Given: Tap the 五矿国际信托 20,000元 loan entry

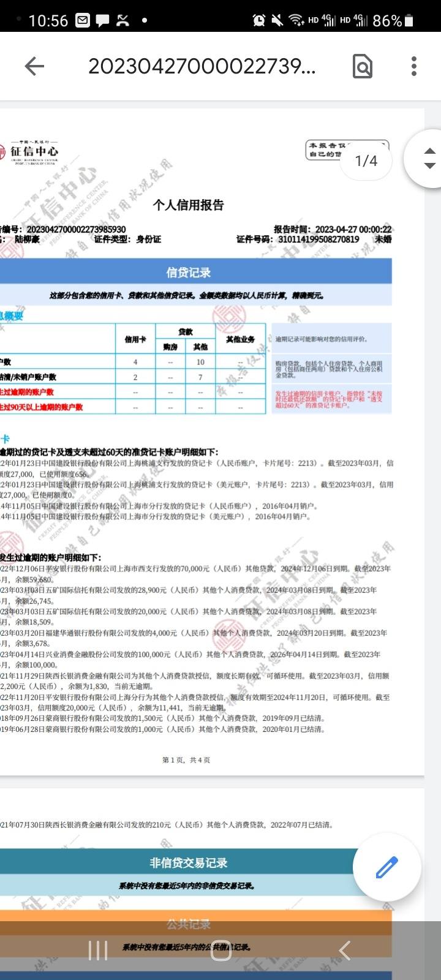Looking at the screenshot, I should (189, 617).
